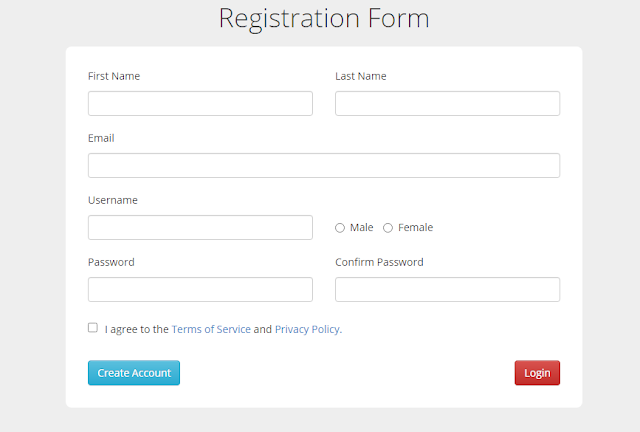This screenshot has width=640, height=432.
Task: Click the "Last Name" label text
Action: point(360,76)
